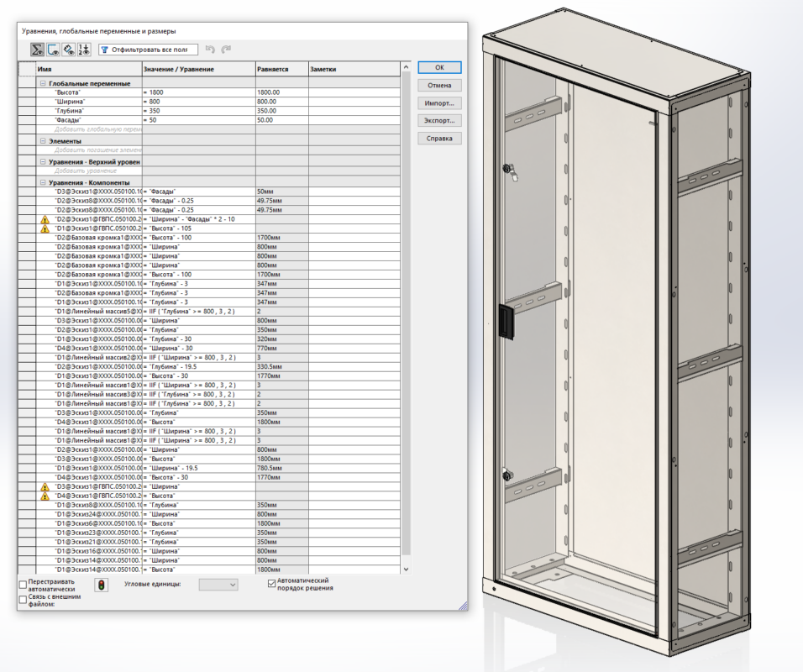Click the upper door lock on cabinet model

pyautogui.click(x=509, y=171)
